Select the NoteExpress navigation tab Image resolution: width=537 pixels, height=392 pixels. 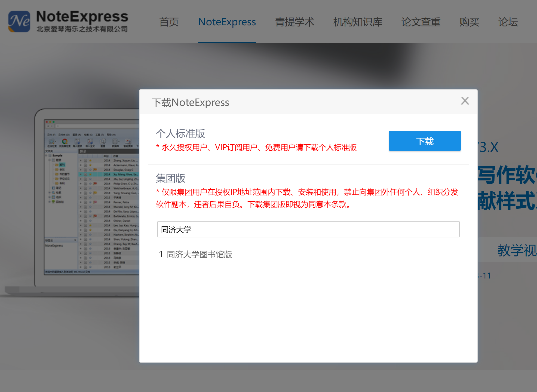[227, 22]
